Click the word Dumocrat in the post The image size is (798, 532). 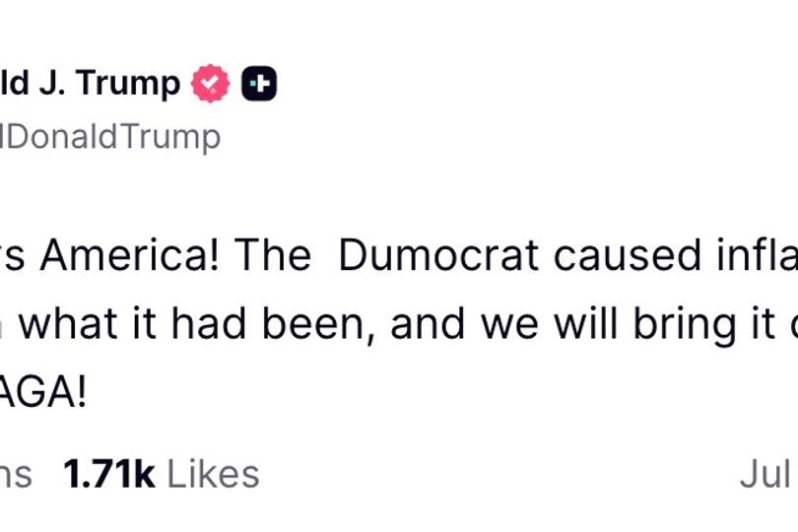click(x=438, y=254)
